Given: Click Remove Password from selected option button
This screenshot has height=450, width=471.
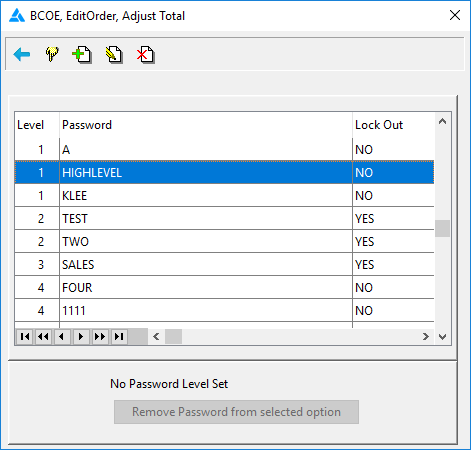Looking at the screenshot, I should 236,412.
